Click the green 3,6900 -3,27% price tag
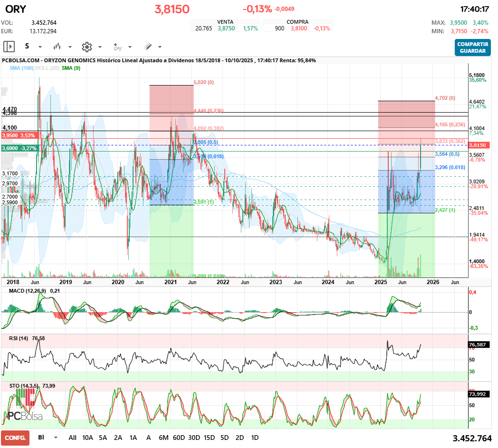498x448 pixels. coord(19,148)
